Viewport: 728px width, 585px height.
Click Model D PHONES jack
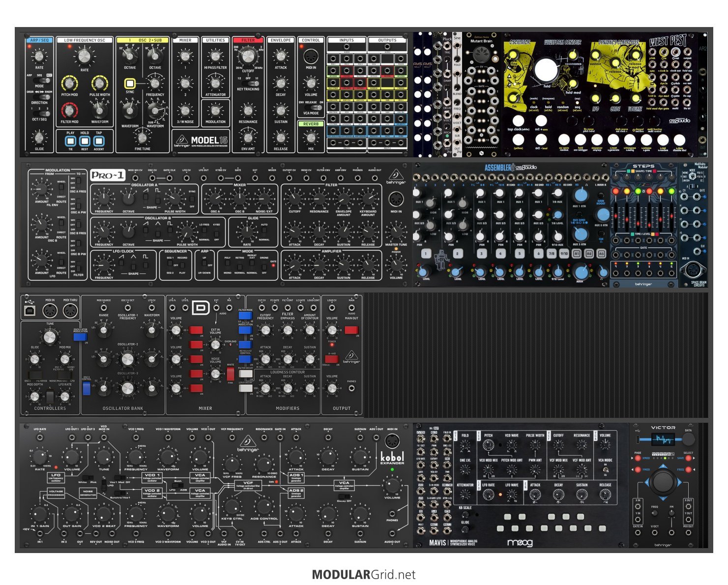351,389
